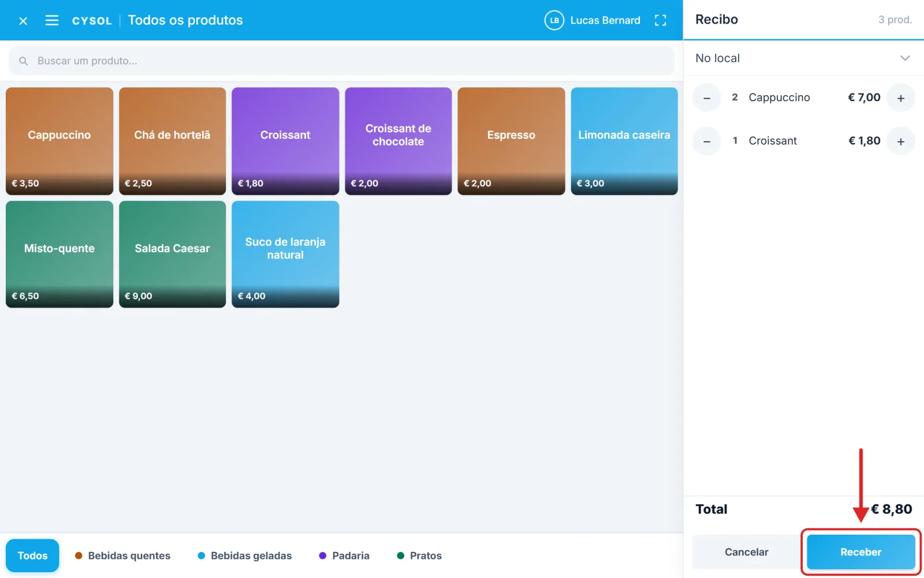Add Suco de laranja natural tile

point(285,254)
